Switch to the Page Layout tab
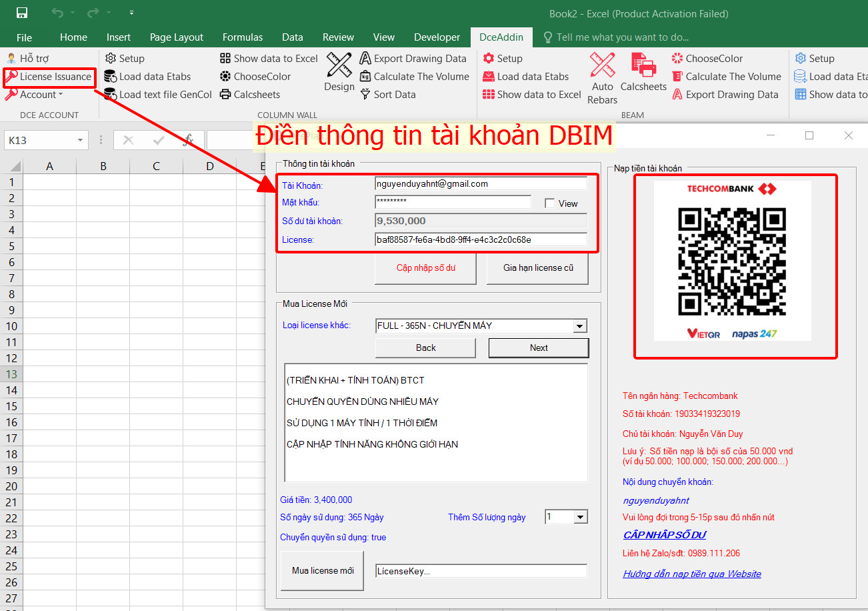The width and height of the screenshot is (868, 611). 177,37
